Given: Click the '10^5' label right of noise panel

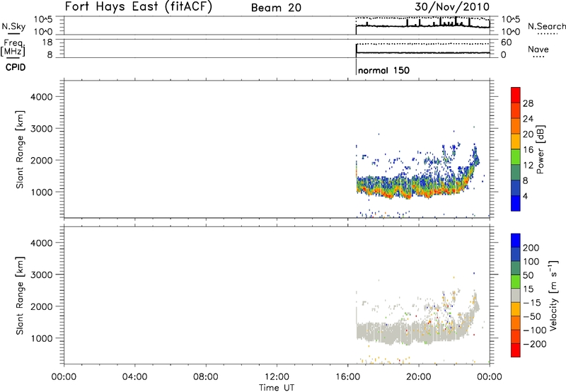Looking at the screenshot, I should click(x=511, y=20).
